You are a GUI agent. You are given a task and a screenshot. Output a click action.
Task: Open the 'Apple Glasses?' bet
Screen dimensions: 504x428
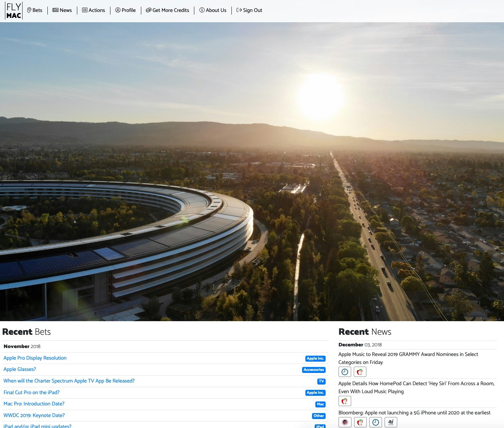pyautogui.click(x=20, y=369)
